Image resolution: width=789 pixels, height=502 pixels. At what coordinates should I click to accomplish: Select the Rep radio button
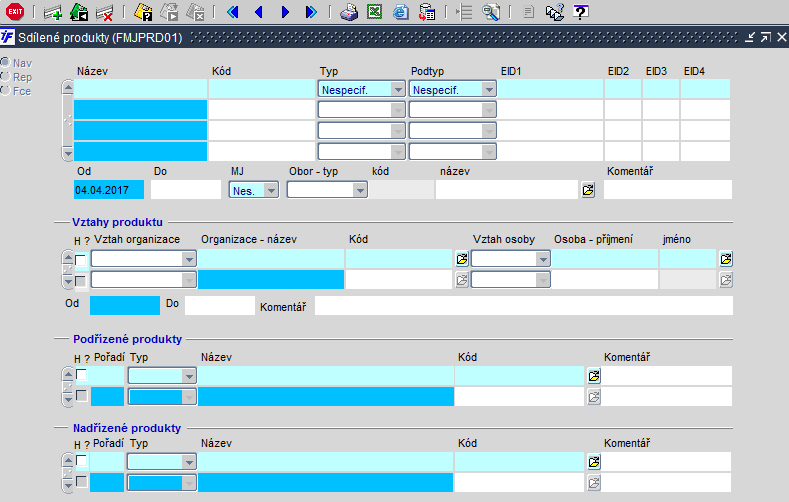(x=6, y=76)
